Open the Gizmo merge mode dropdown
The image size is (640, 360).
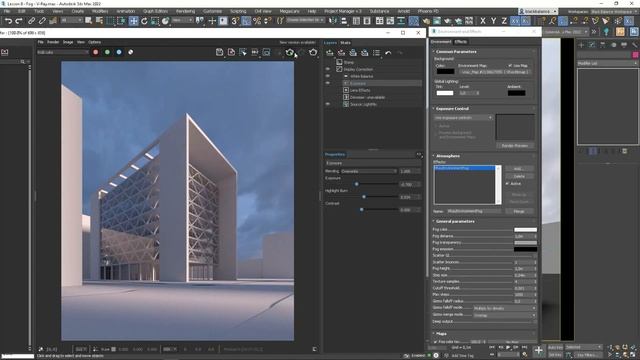(x=504, y=316)
